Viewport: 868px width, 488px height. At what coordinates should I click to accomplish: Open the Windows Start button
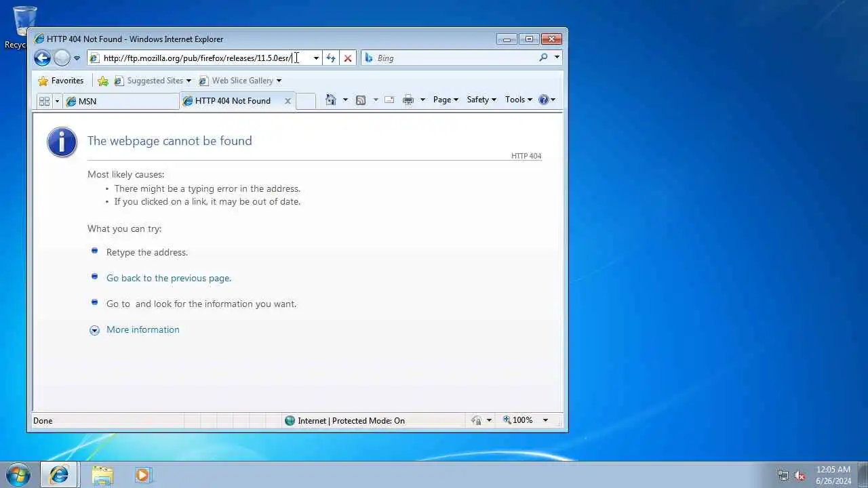pos(18,474)
